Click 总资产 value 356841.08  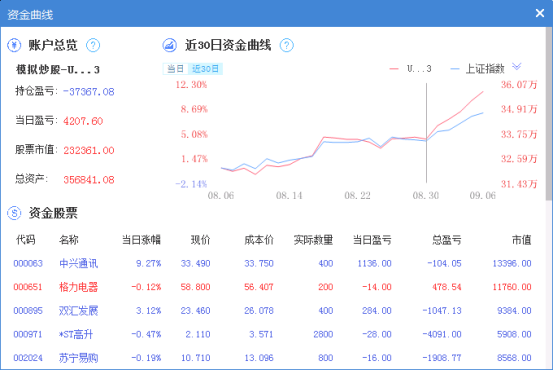pos(89,180)
